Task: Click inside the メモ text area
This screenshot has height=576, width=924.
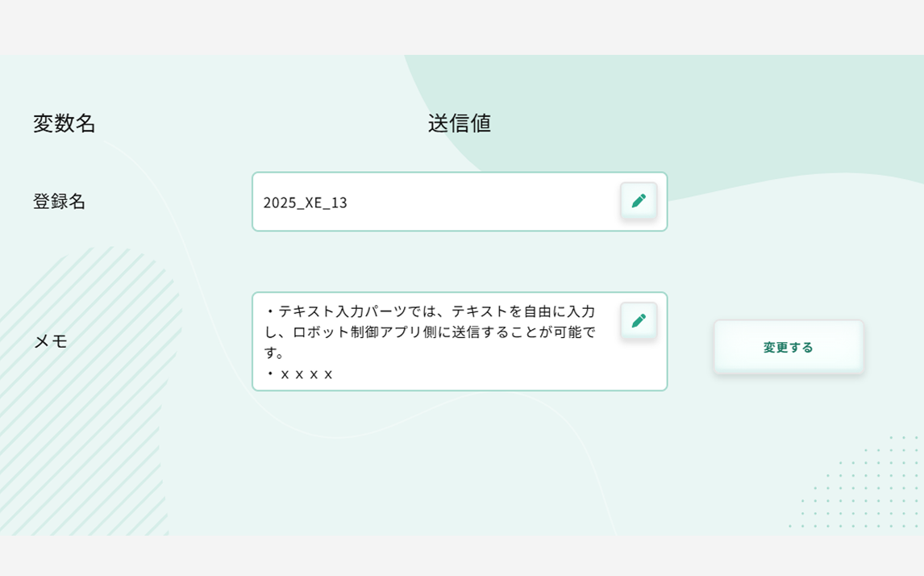Action: point(460,341)
